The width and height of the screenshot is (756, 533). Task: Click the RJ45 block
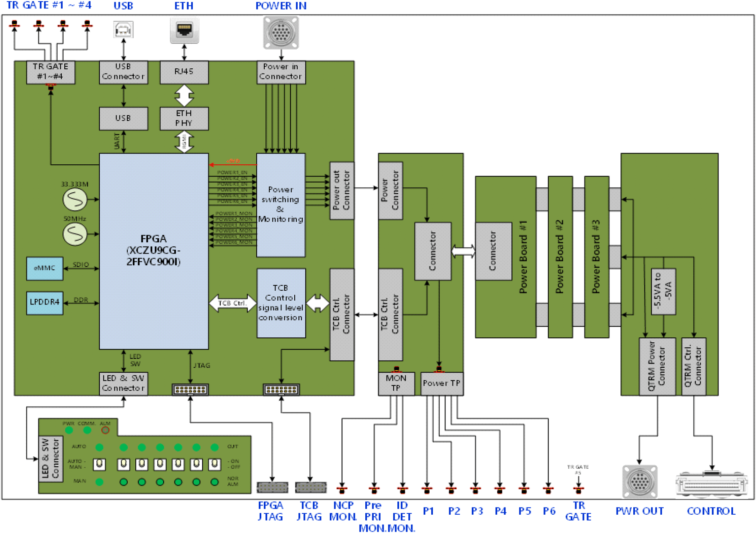pos(184,72)
